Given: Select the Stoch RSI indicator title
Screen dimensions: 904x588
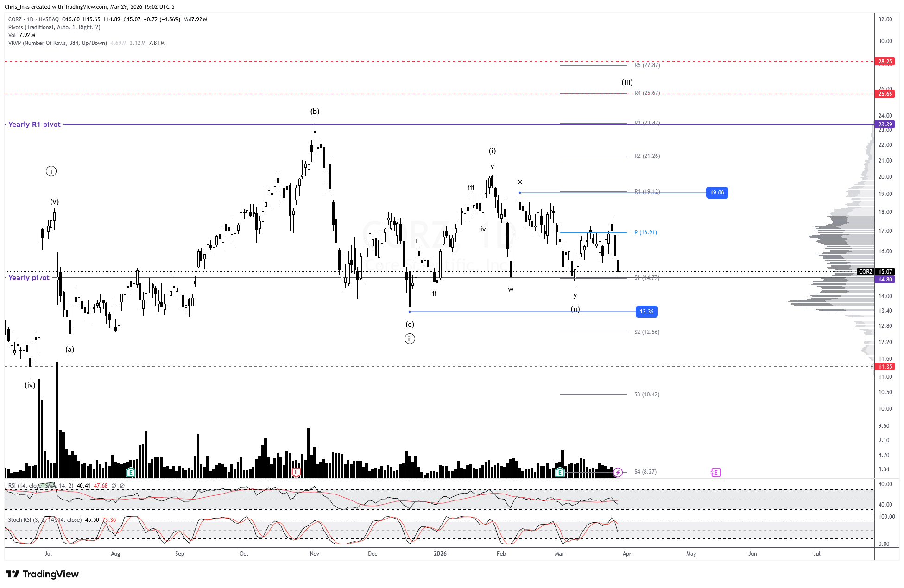Looking at the screenshot, I should pyautogui.click(x=45, y=520).
